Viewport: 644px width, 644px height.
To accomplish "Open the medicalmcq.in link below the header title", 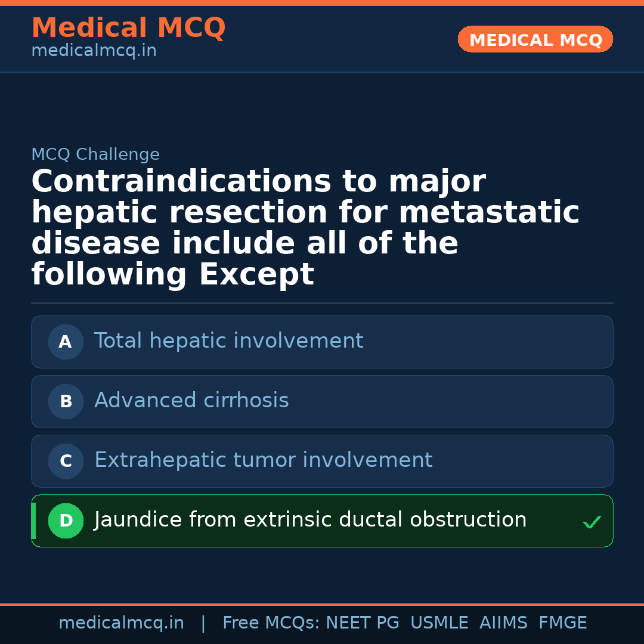I will [94, 51].
